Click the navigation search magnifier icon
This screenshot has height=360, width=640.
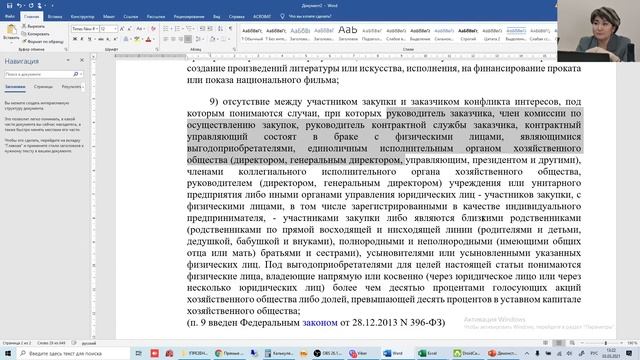(x=76, y=74)
